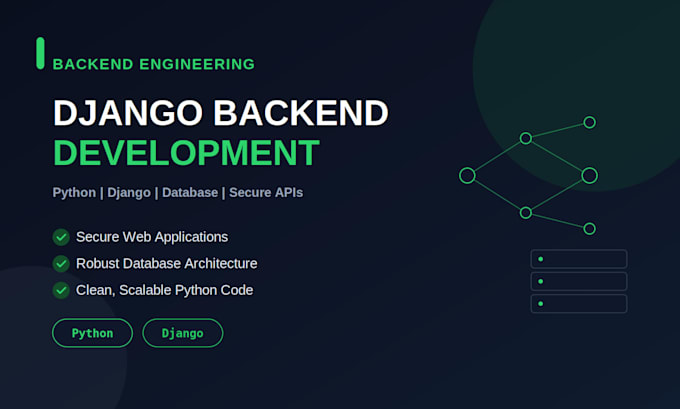Click the 'Robust Database Architecture' text
This screenshot has height=409, width=680.
(x=167, y=263)
